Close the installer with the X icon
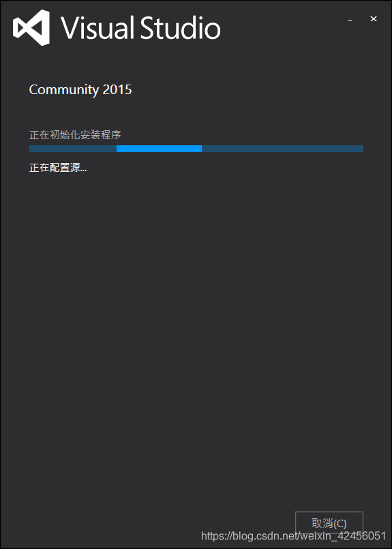Image resolution: width=392 pixels, height=549 pixels. coord(374,19)
